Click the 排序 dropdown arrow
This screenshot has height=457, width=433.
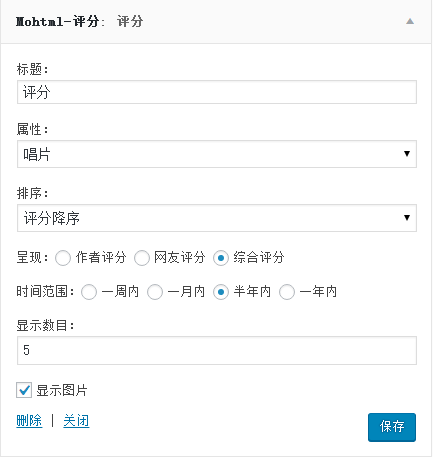coord(407,218)
